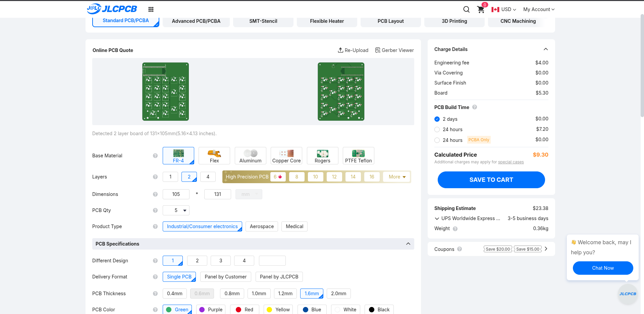Open the 3D Printing tab
Viewport: 644px width, 314px height.
454,21
